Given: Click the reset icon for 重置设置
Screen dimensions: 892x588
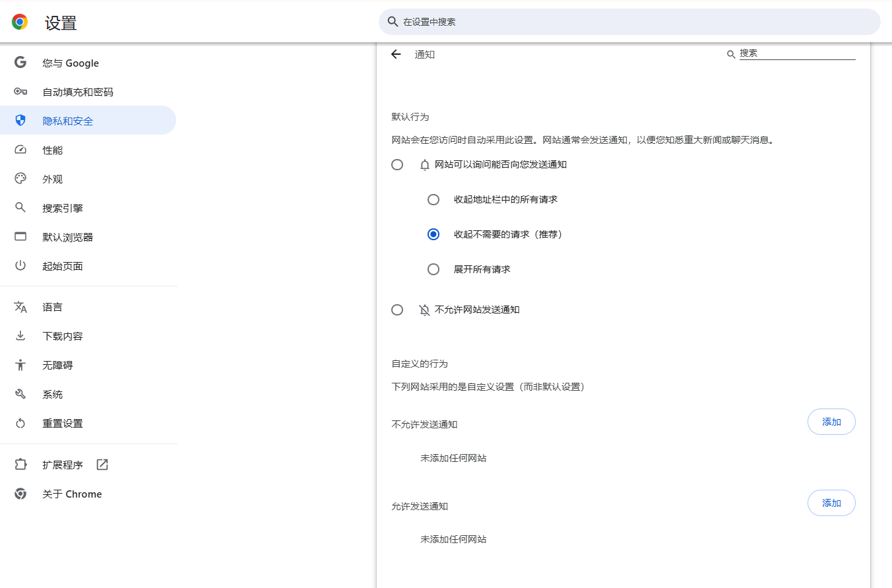Looking at the screenshot, I should (x=20, y=423).
